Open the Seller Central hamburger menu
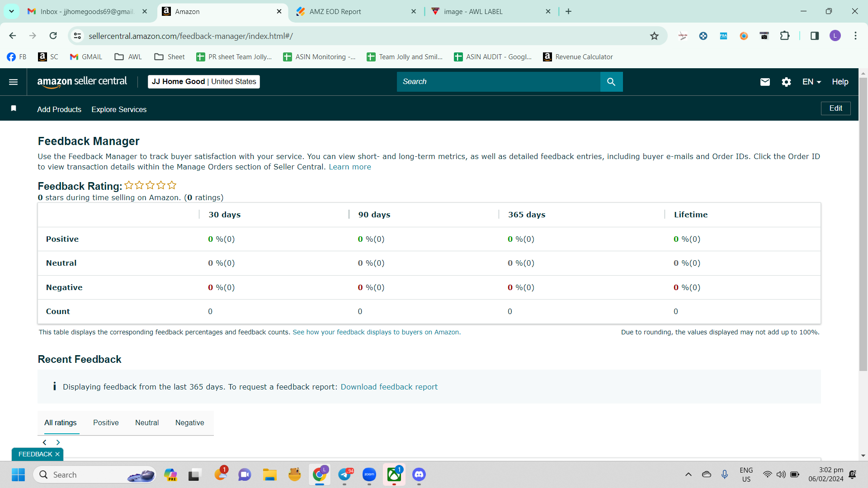Viewport: 868px width, 488px height. tap(13, 82)
